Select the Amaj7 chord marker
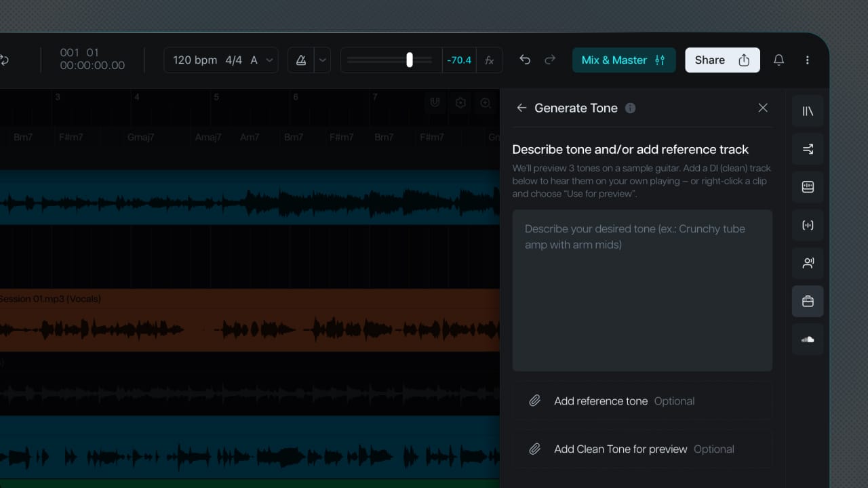 (208, 137)
